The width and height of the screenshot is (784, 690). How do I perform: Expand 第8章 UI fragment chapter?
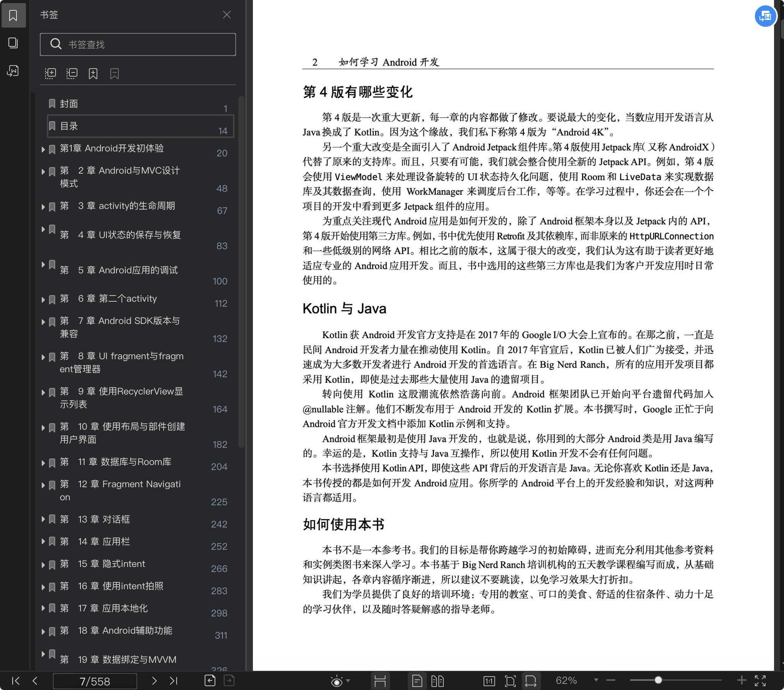point(43,357)
